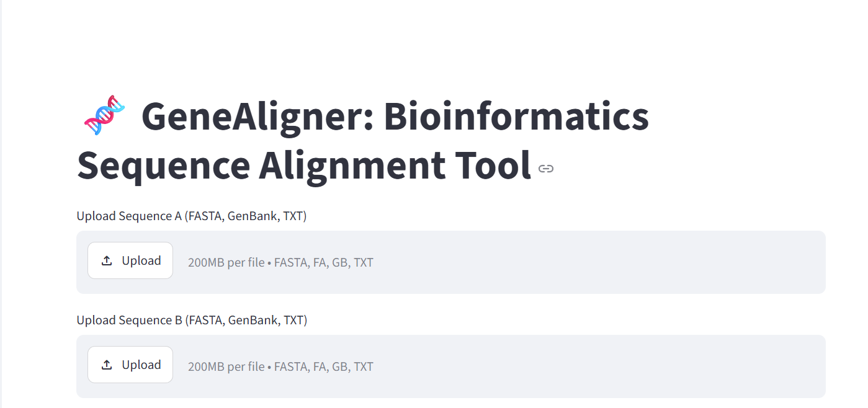Select the "Upload Sequence B" field label
868x408 pixels.
(192, 320)
